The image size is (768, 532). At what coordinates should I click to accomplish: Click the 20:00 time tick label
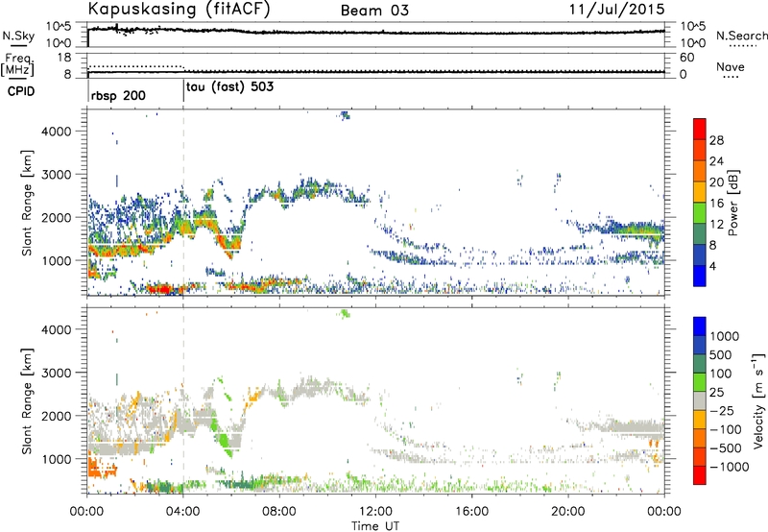[568, 512]
